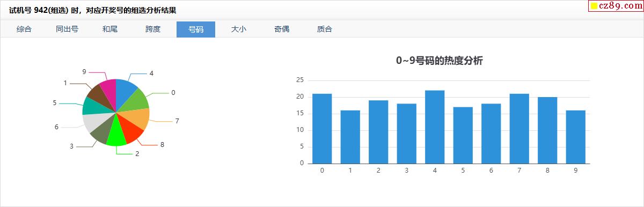Switch to the 同出号 tab
644x207 pixels.
click(67, 29)
